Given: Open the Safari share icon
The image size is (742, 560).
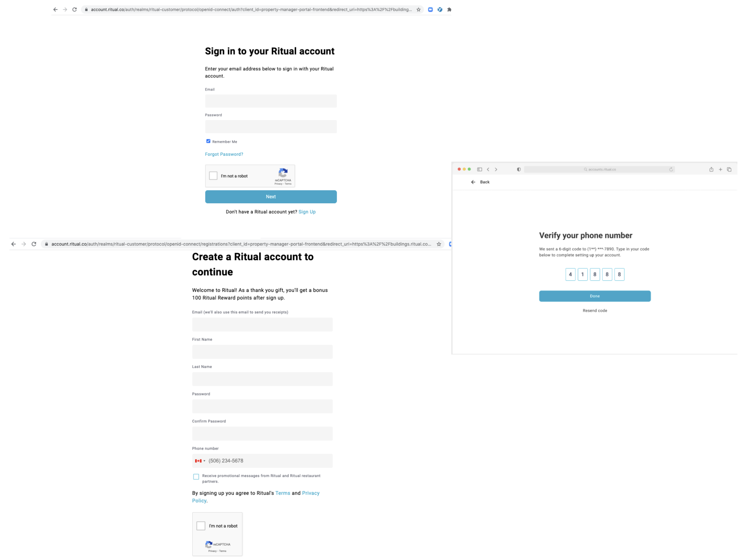Looking at the screenshot, I should (x=711, y=170).
